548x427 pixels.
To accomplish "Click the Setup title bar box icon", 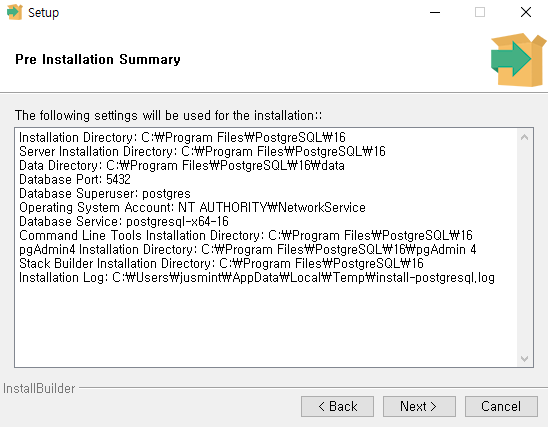I will [14, 12].
